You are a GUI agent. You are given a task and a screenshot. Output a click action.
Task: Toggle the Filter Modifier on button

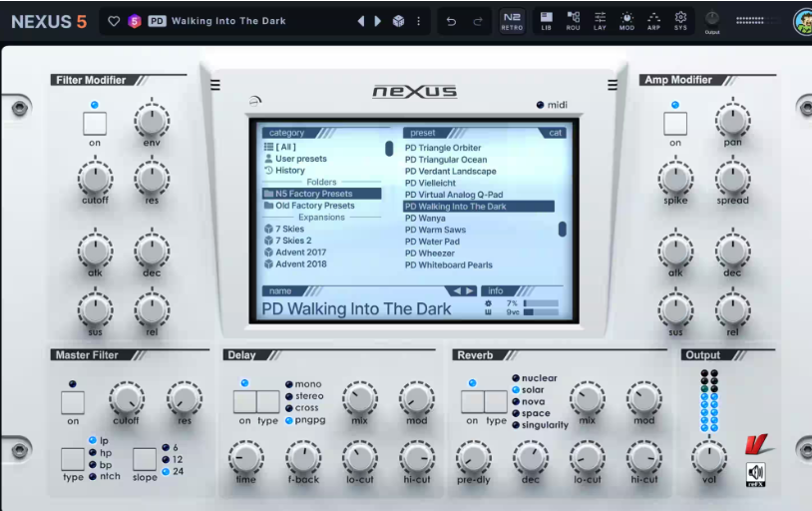point(95,124)
